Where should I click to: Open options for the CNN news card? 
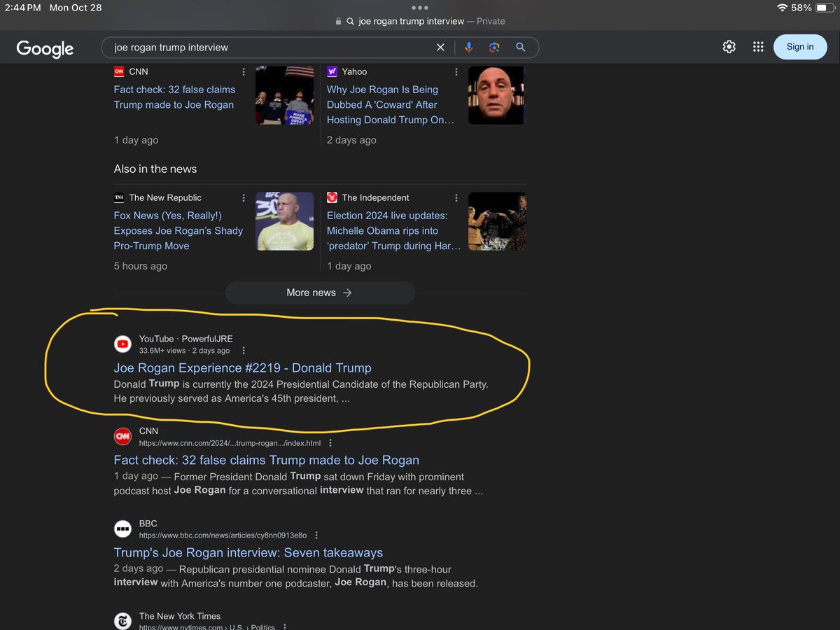[x=244, y=72]
